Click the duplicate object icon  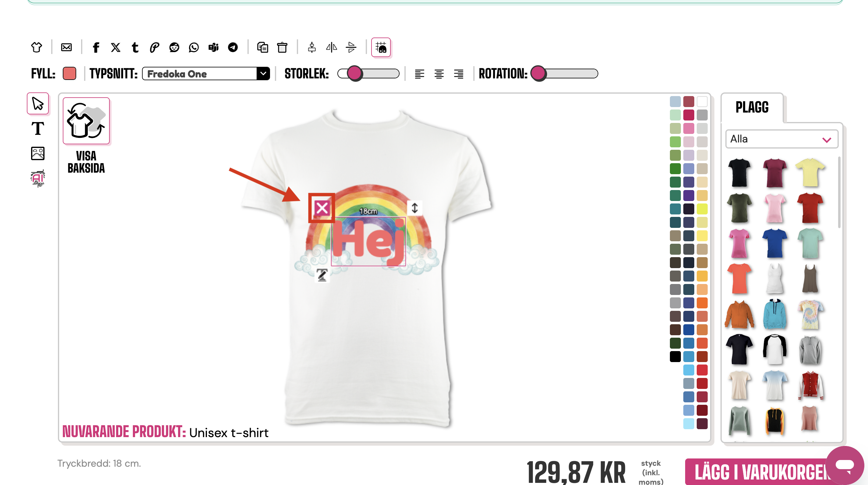click(262, 48)
